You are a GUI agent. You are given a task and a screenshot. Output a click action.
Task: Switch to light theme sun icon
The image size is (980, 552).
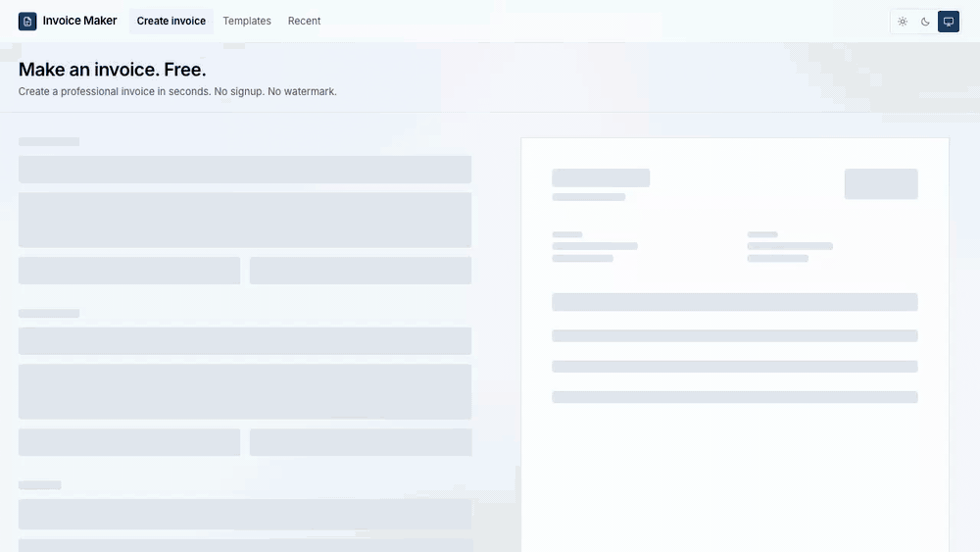point(903,22)
